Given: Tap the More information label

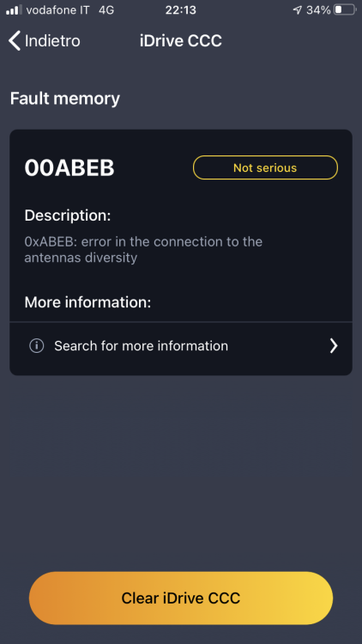Looking at the screenshot, I should [87, 302].
